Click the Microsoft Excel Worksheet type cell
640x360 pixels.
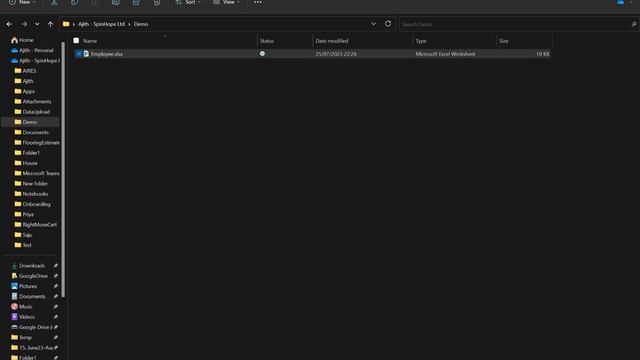point(445,54)
